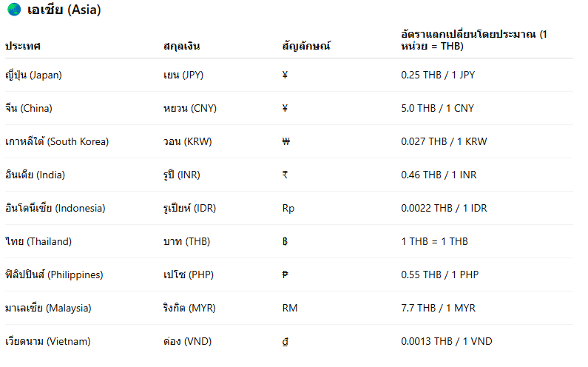The height and width of the screenshot is (367, 588).
Task: Click the ประเทศ column header
Action: 23,46
